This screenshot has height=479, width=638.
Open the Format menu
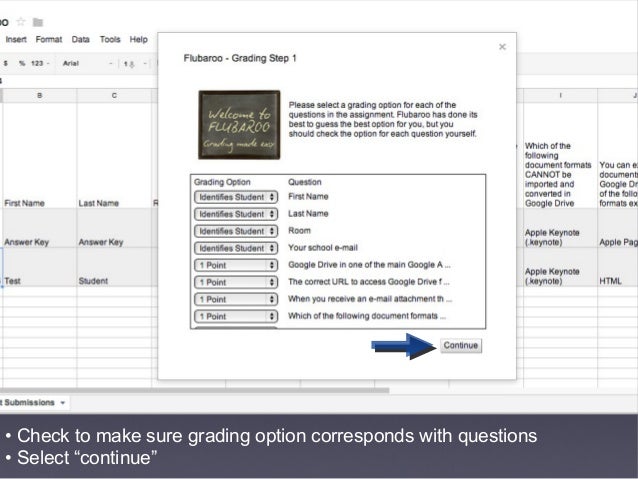(49, 39)
